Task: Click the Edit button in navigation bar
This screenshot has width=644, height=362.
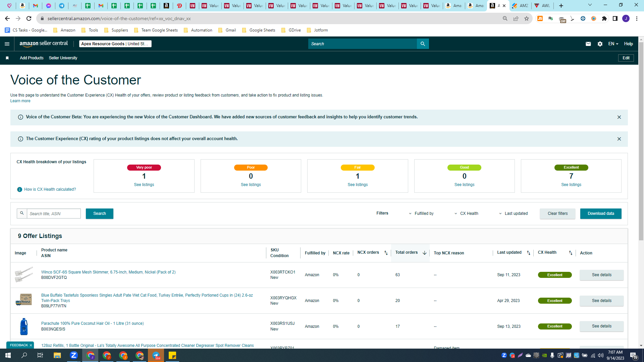Action: pyautogui.click(x=626, y=58)
